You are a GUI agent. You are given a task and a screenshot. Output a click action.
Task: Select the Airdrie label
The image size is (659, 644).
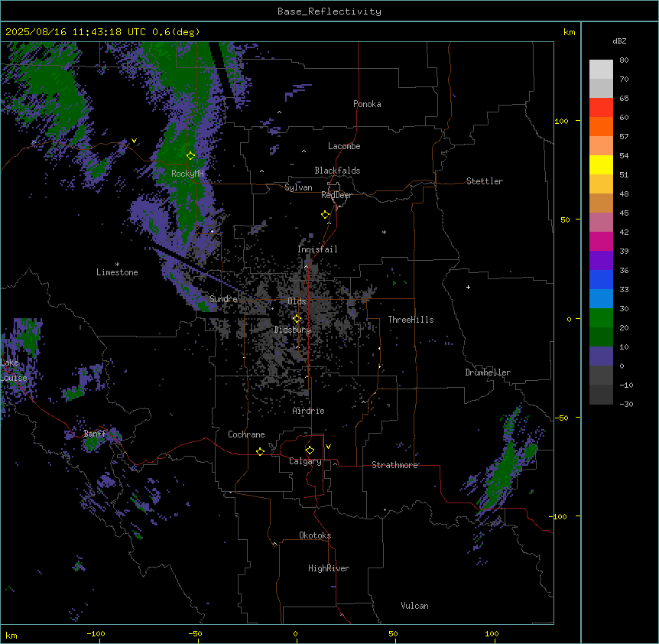click(308, 411)
